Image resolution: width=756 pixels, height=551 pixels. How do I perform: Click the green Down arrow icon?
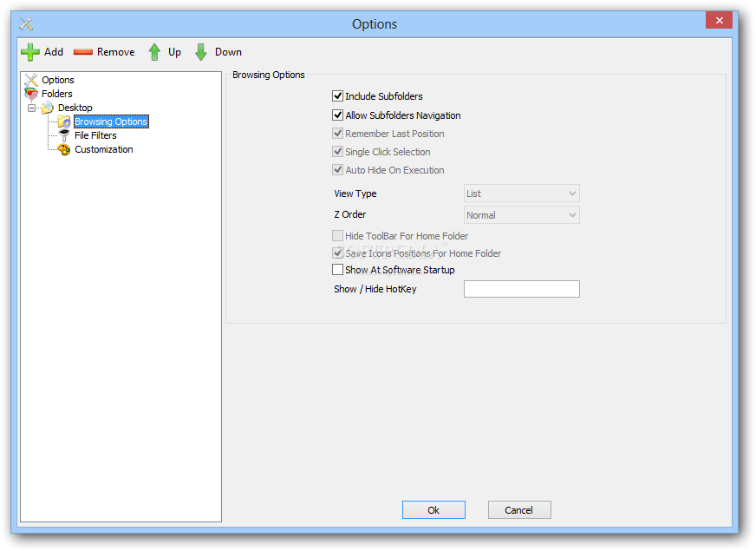[200, 52]
